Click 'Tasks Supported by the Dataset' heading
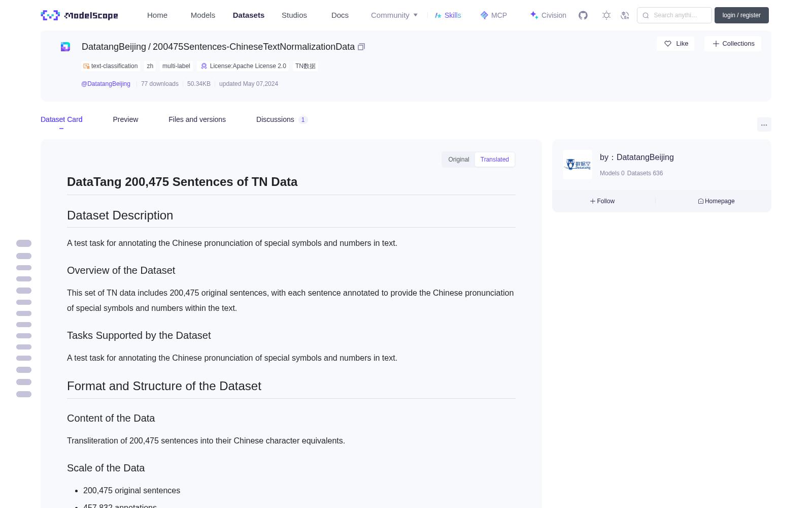This screenshot has width=812, height=508. [x=139, y=335]
